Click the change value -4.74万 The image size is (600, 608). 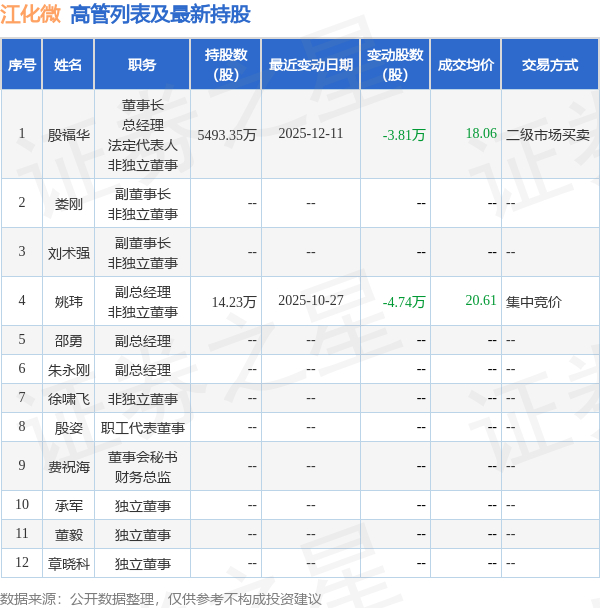pos(404,302)
